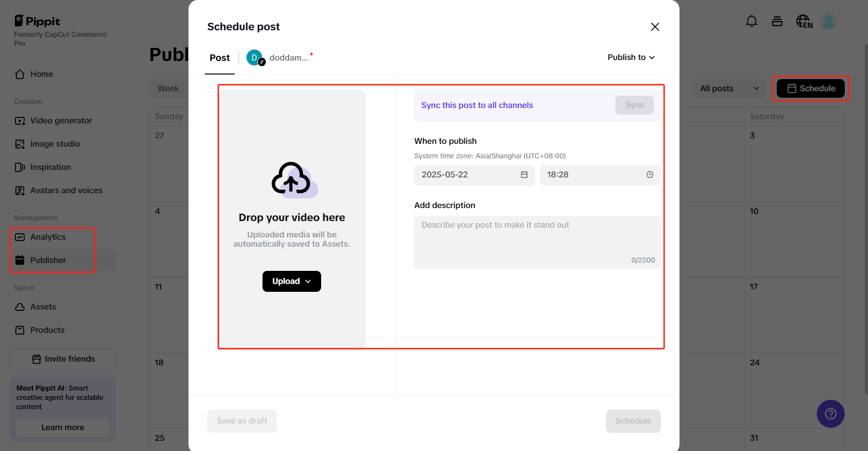Open the notifications bell
This screenshot has height=451, width=868.
pyautogui.click(x=752, y=21)
